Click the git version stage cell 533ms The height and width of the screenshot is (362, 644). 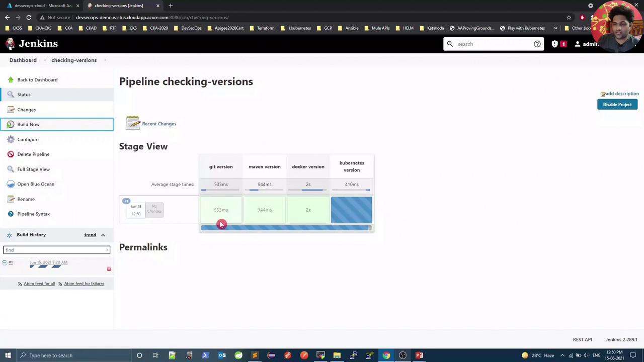221,210
